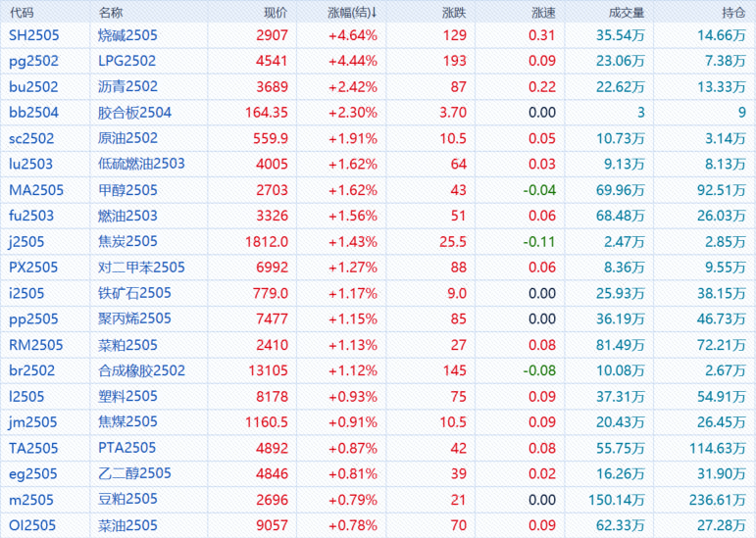This screenshot has height=538, width=756.
Task: Open 烧碱2505 contract row
Action: (x=127, y=35)
